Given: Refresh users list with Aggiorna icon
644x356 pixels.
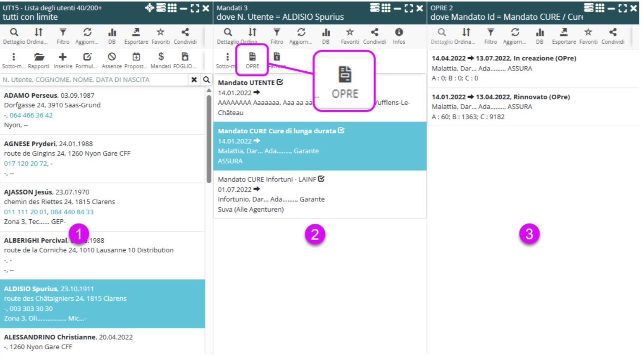Looking at the screenshot, I should 87,35.
